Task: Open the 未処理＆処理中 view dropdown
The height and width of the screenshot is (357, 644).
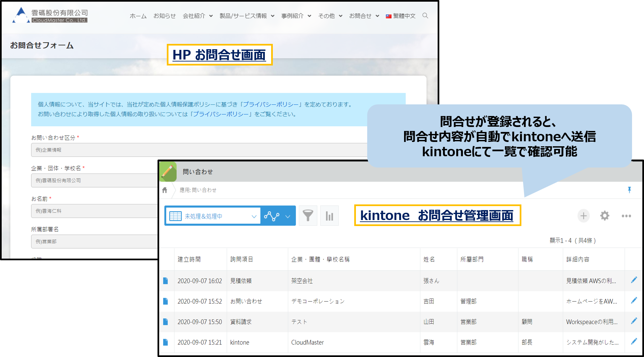Action: (213, 215)
